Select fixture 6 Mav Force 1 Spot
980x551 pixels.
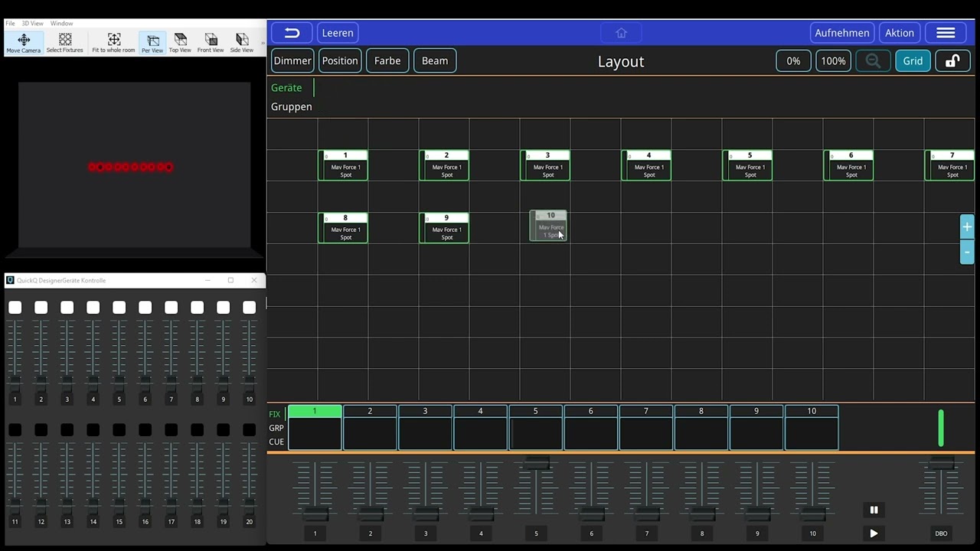pyautogui.click(x=848, y=165)
